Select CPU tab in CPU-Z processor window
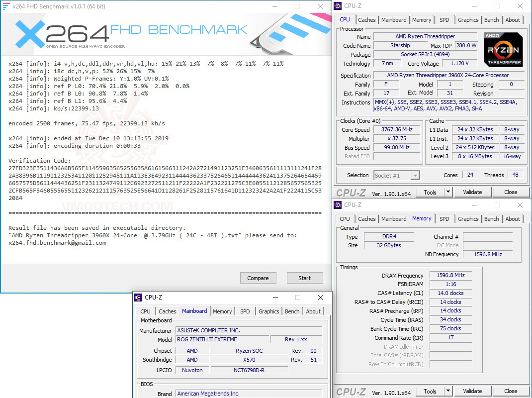The image size is (532, 398). (x=345, y=19)
